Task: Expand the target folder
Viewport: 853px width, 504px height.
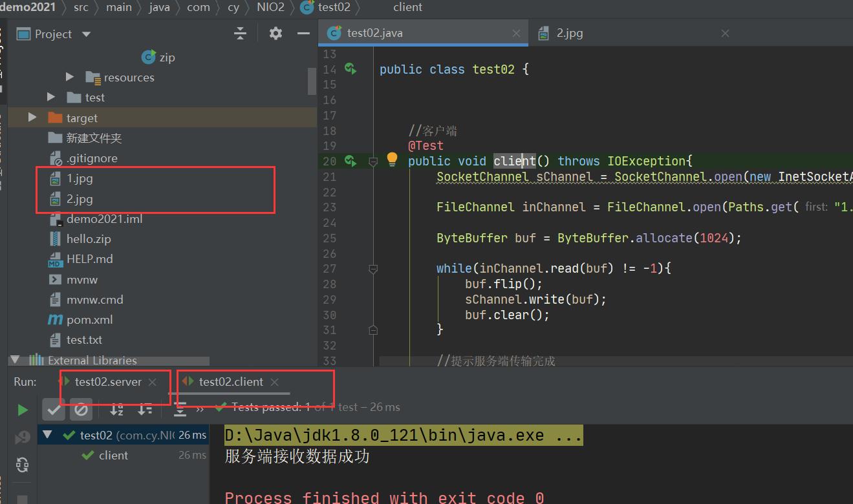Action: (x=32, y=118)
